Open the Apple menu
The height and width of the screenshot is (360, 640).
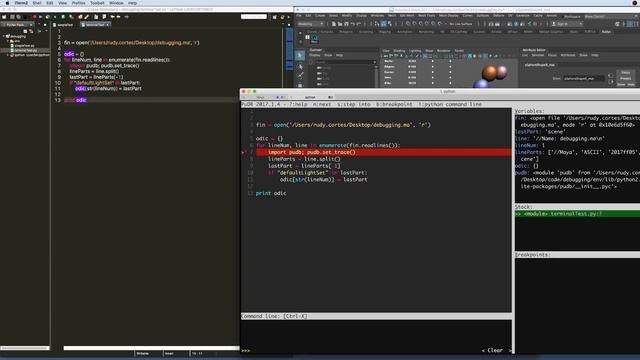[x=7, y=3]
